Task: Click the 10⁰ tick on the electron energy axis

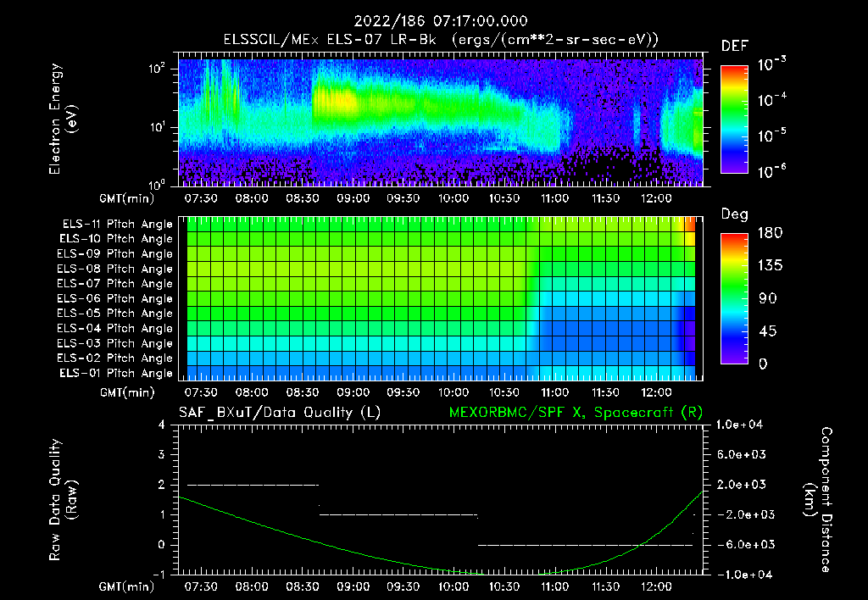Action: click(x=157, y=184)
